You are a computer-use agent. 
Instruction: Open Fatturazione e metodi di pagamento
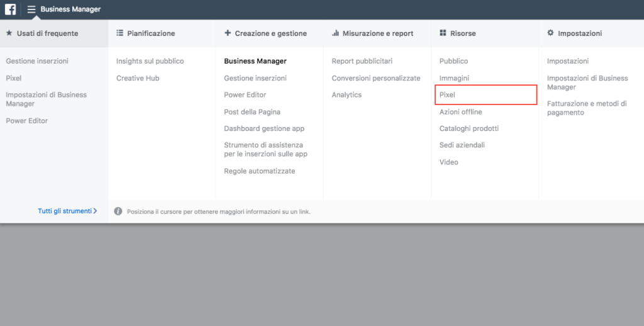point(587,108)
